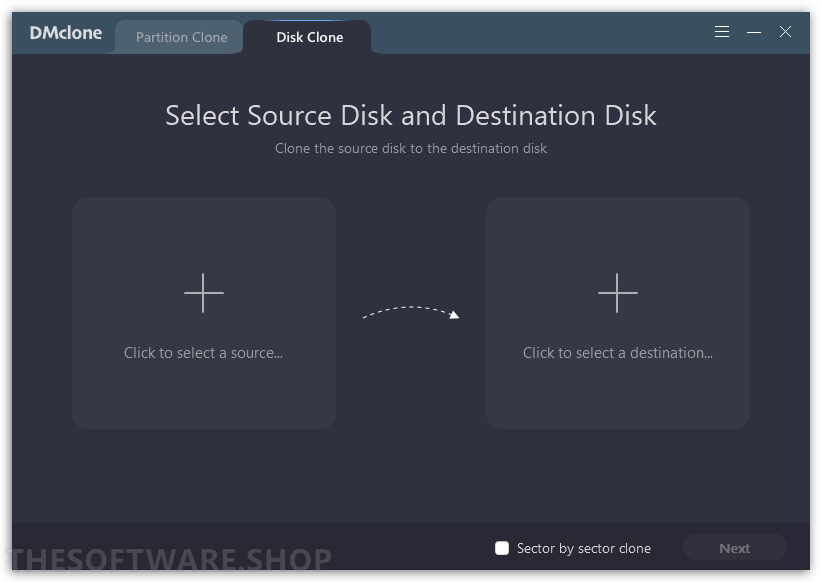This screenshot has width=822, height=582.
Task: Open the hamburger menu icon
Action: 722,31
